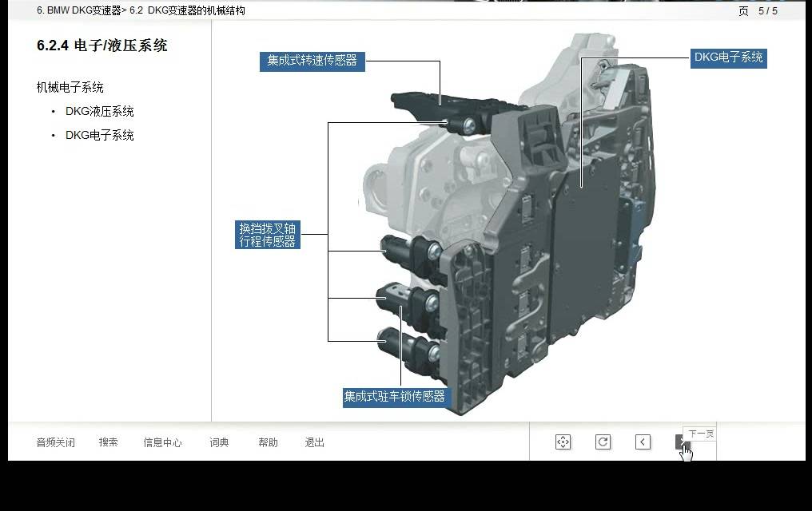Click breadcrumb 6.2 DKG变速器的机械结构
This screenshot has width=812, height=511.
point(188,10)
